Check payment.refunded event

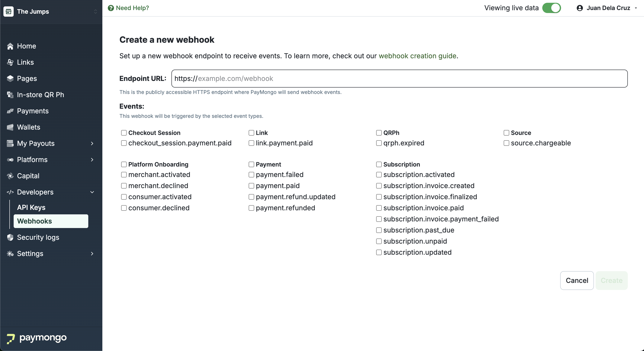pyautogui.click(x=251, y=208)
